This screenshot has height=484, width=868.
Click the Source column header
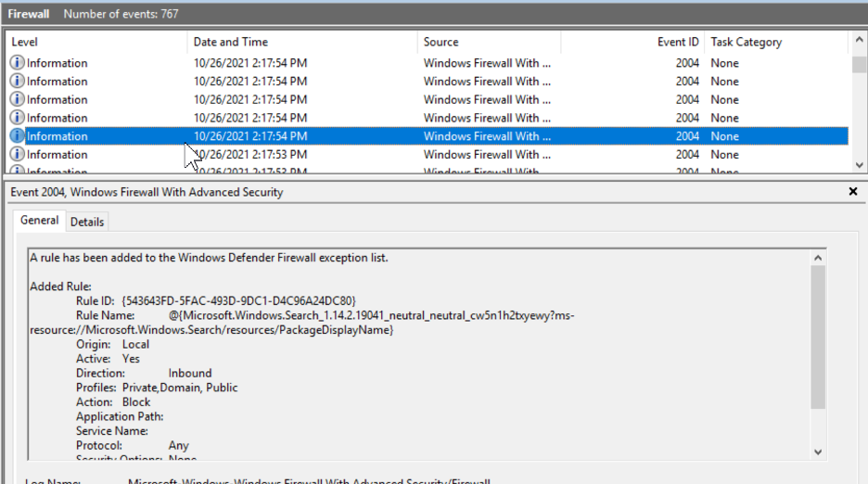point(489,42)
